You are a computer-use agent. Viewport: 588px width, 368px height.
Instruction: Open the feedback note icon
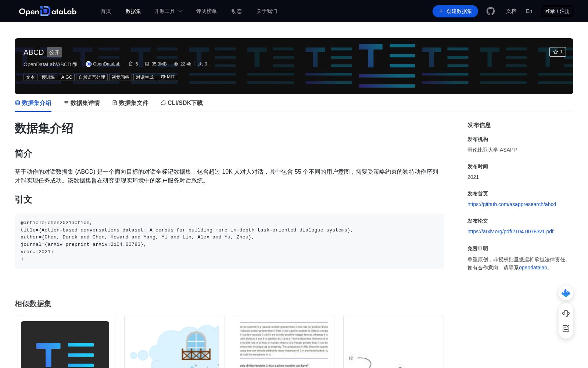566,328
